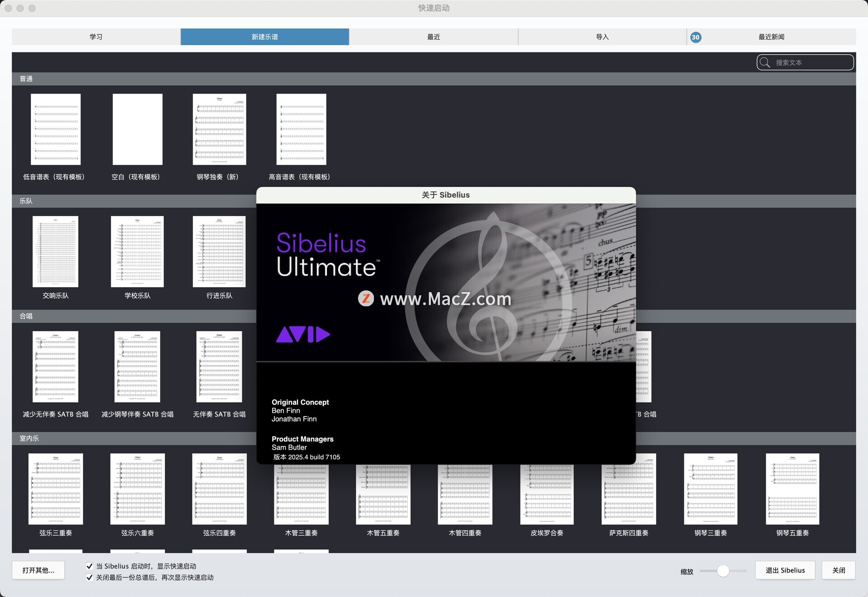Viewport: 868px width, 597px height.
Task: Open the 弦乐三重奏 template
Action: [56, 489]
